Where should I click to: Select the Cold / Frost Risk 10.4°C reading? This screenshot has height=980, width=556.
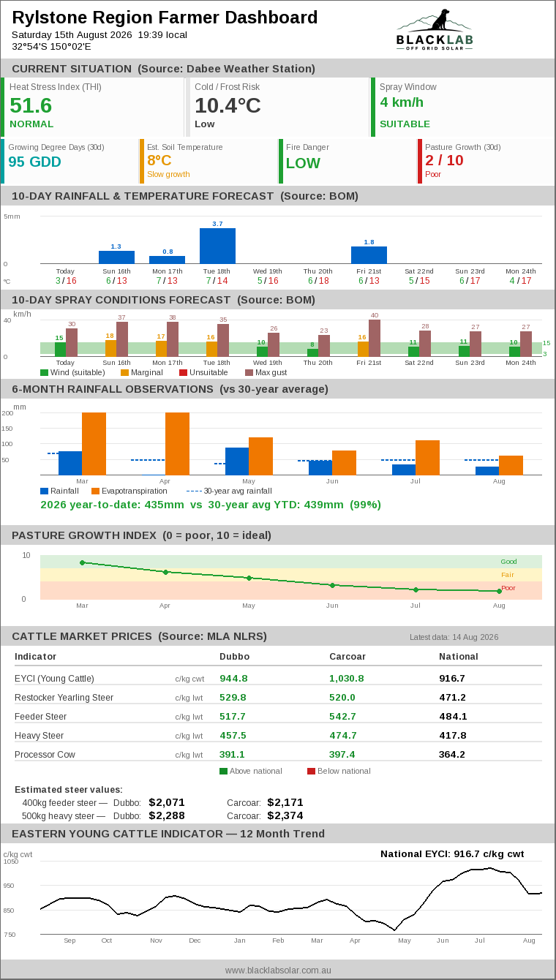pyautogui.click(x=228, y=105)
